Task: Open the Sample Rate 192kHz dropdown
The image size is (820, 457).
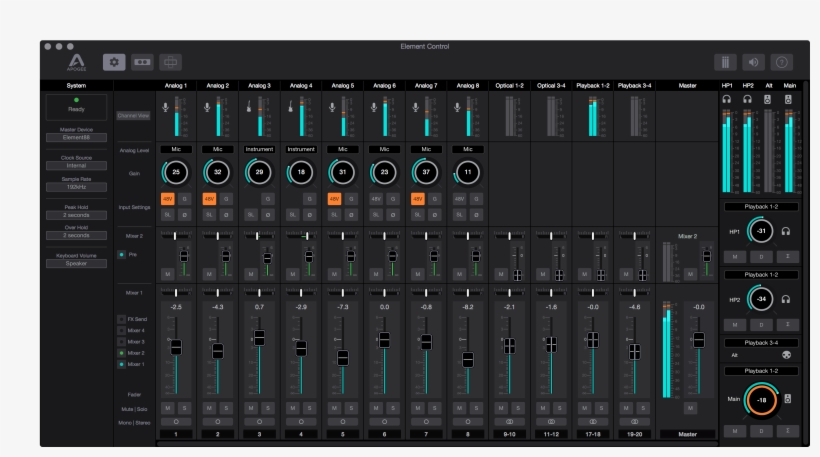Action: 76,187
